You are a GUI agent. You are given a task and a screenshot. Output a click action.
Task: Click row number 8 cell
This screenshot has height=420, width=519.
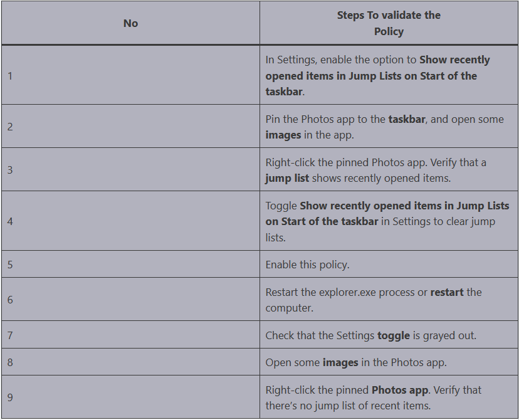tap(130, 362)
